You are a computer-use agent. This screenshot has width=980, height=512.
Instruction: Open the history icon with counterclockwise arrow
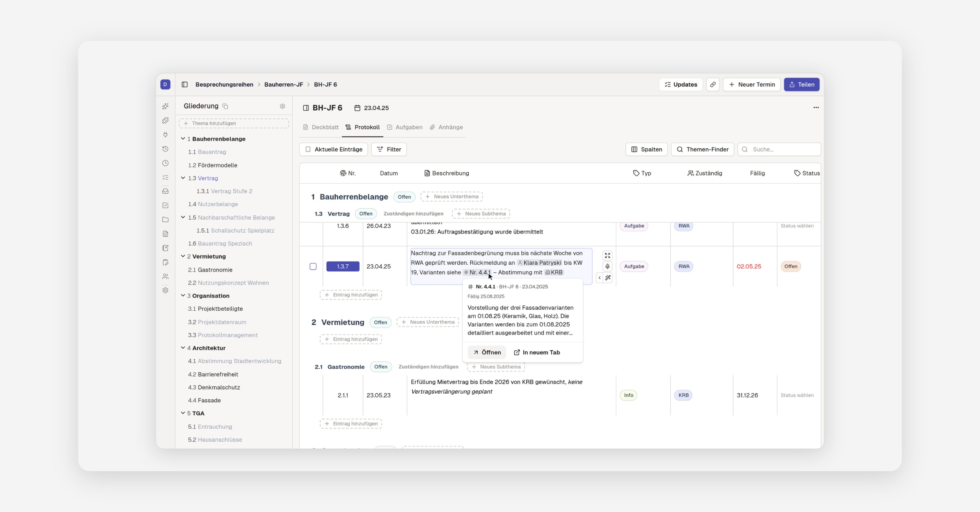165,149
